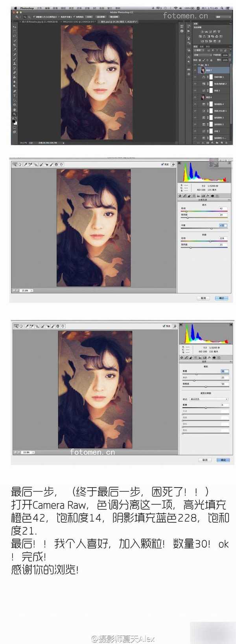Image resolution: width=236 pixels, height=644 pixels.
Task: Click the 平衡 value field showing +32
Action: coord(222,225)
